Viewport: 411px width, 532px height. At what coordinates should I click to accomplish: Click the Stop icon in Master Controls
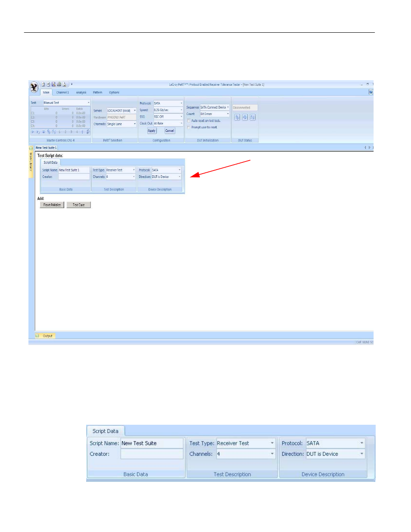click(x=44, y=132)
